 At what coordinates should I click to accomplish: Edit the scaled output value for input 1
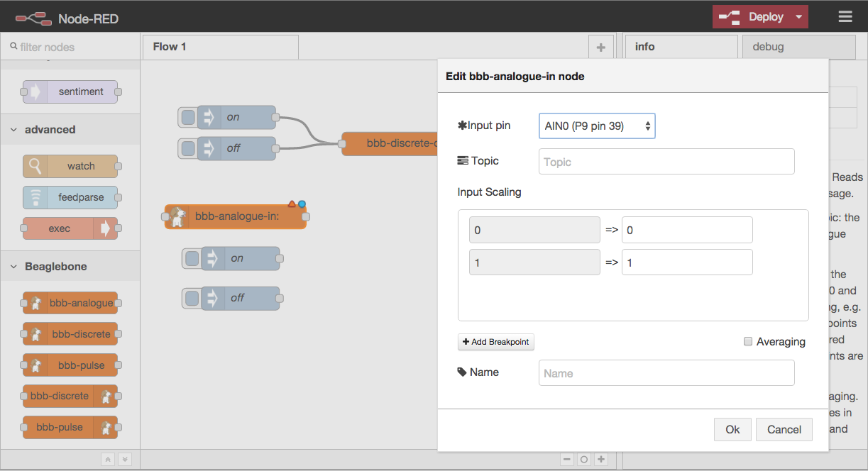coord(687,262)
